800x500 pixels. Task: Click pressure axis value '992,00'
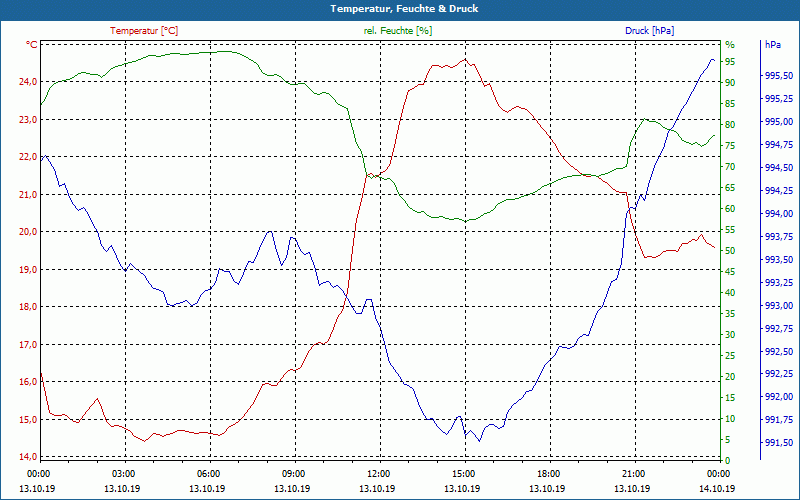point(779,397)
